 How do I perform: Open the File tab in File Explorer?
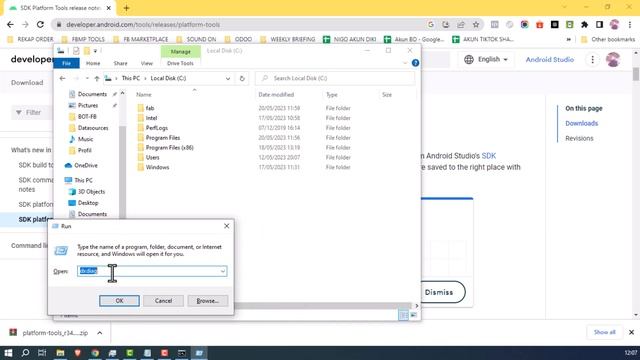[x=67, y=63]
